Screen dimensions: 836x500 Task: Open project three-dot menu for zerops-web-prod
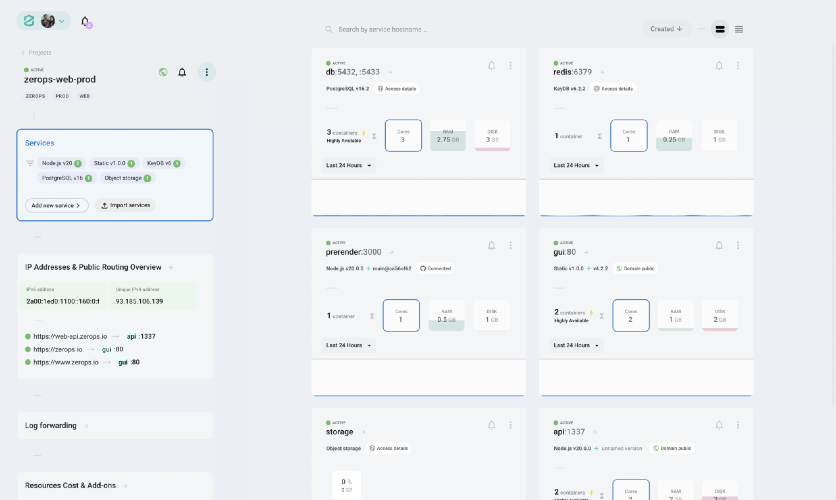point(207,72)
